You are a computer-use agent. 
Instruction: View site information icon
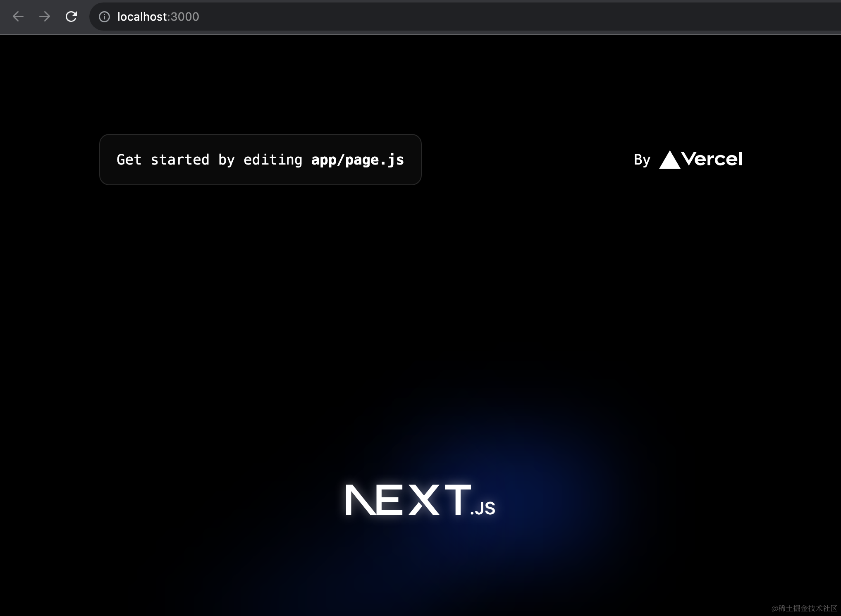pyautogui.click(x=104, y=17)
